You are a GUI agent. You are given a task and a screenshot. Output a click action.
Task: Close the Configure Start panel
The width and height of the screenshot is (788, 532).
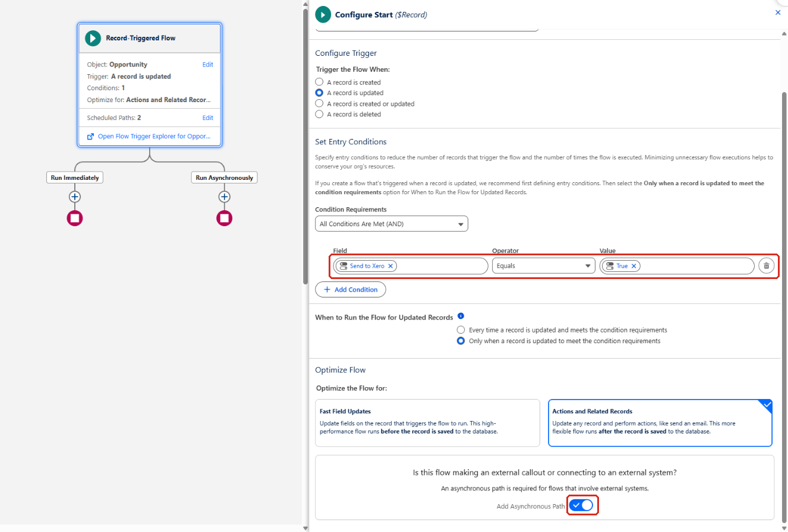click(778, 12)
